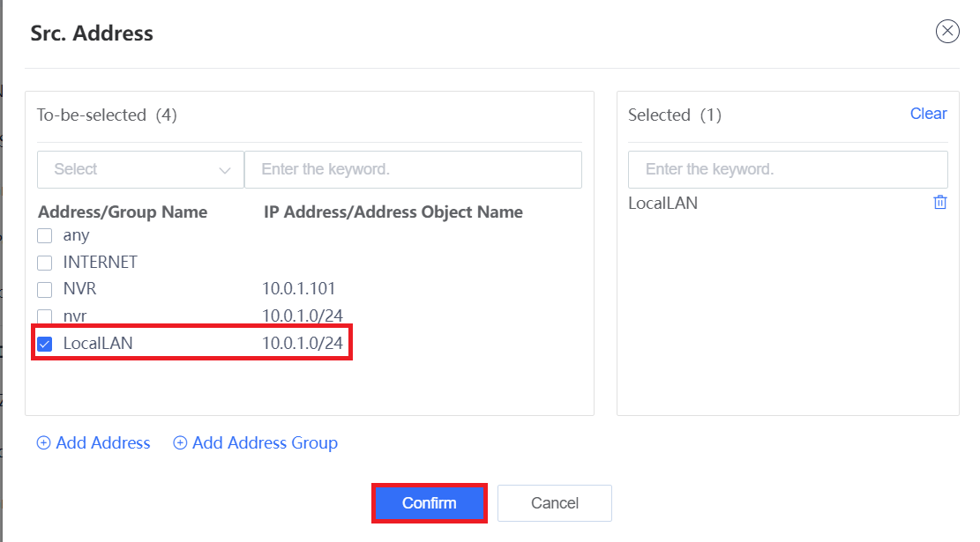Focus the Selected panel keyword search field
The image size is (980, 542).
tap(788, 169)
